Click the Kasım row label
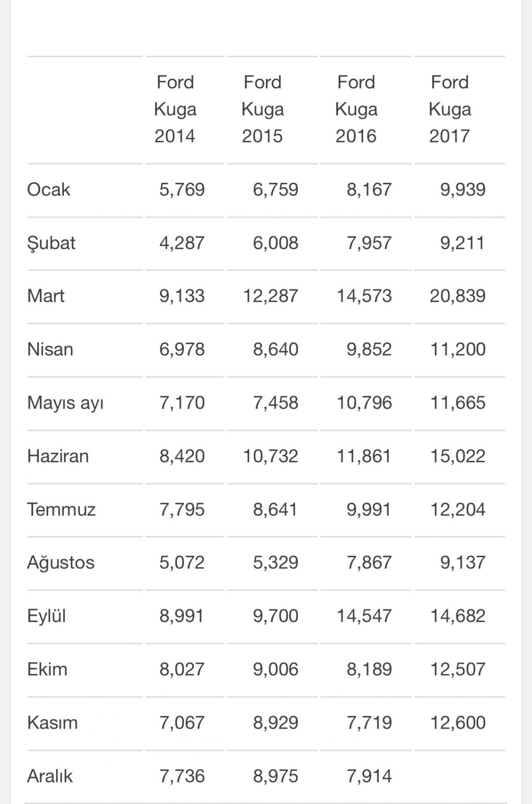Image resolution: width=532 pixels, height=804 pixels. pos(52,723)
